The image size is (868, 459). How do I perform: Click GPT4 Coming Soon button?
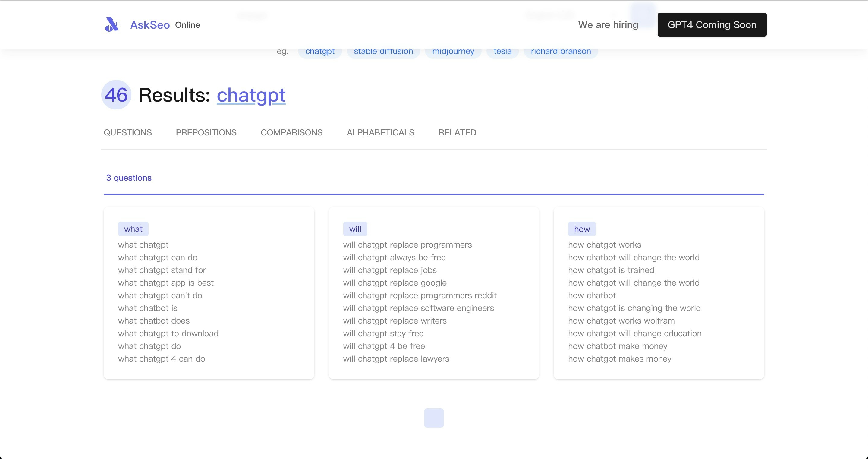click(x=712, y=25)
